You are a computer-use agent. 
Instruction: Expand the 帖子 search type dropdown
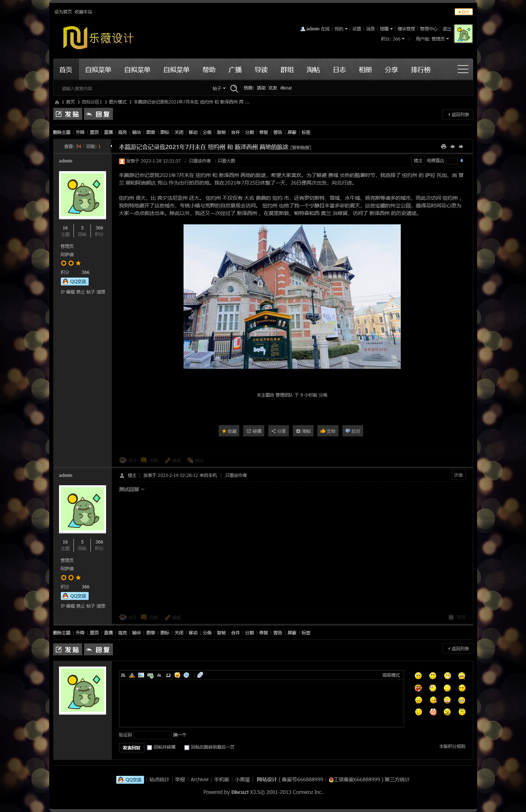[219, 88]
